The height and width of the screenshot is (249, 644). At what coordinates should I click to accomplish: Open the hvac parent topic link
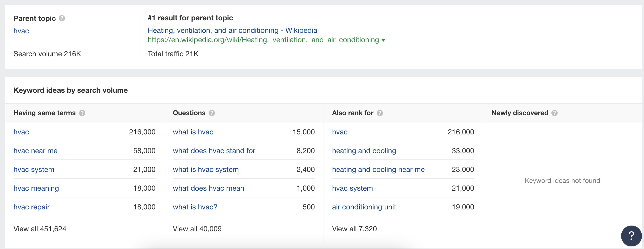tap(21, 31)
